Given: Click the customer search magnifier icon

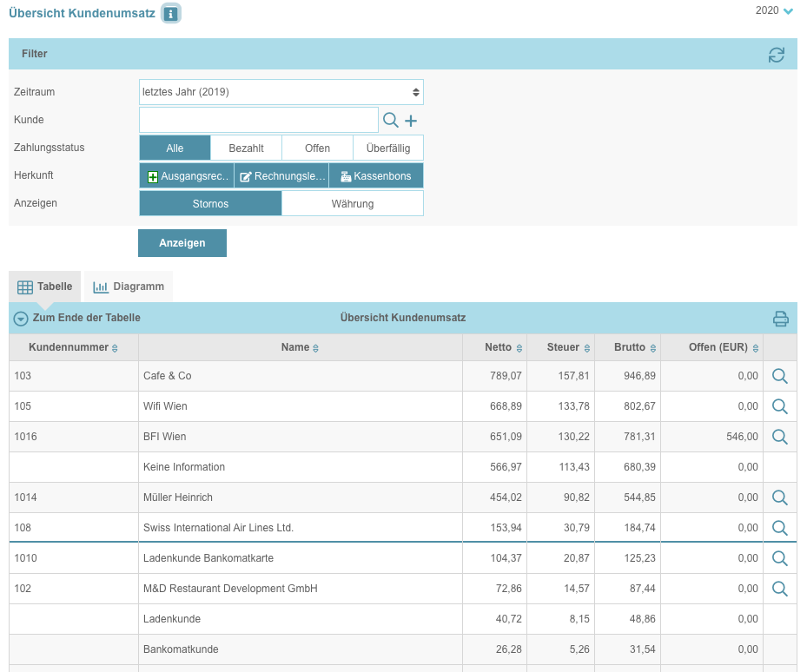Looking at the screenshot, I should [x=391, y=121].
